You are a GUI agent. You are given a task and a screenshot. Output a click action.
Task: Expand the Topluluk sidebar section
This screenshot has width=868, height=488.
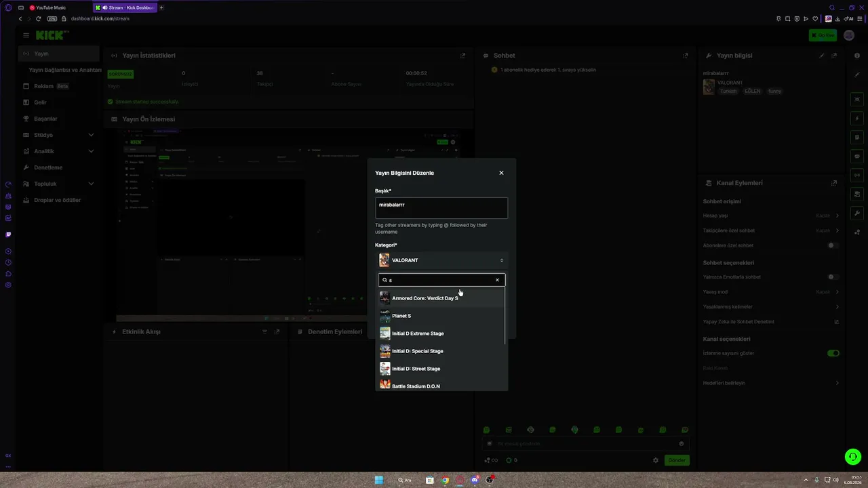[x=60, y=184]
